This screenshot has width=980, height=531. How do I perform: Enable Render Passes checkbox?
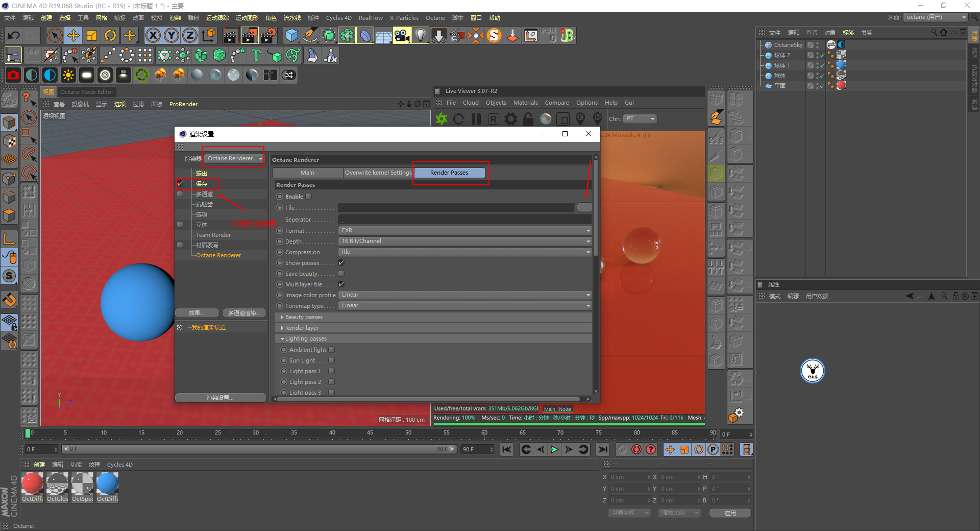point(308,197)
